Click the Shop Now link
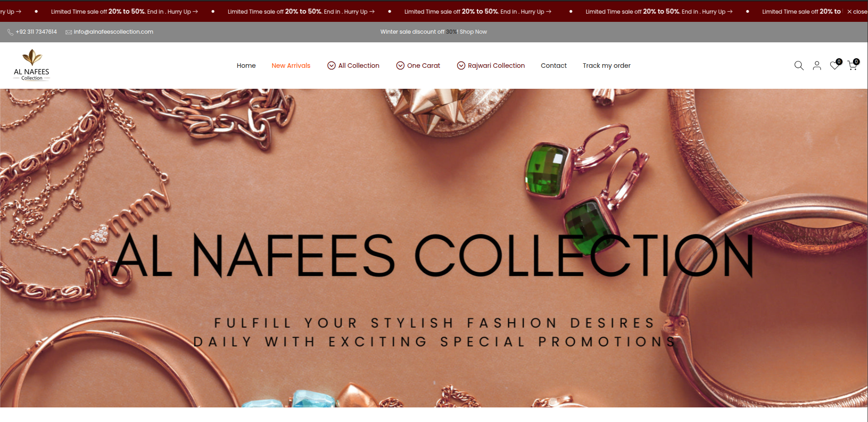Screen dimensions: 868x422 (473, 32)
